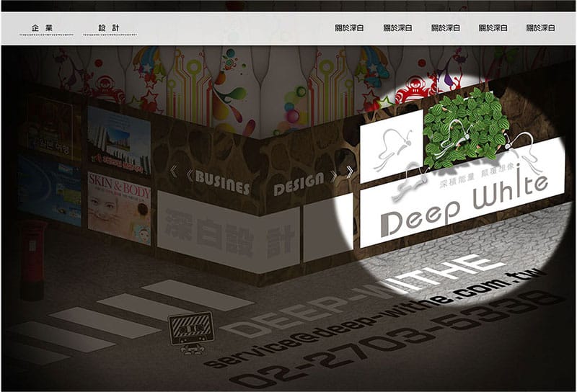The image size is (577, 392).
Task: Open the building poster above SKIN & BODY
Action: pyautogui.click(x=119, y=140)
